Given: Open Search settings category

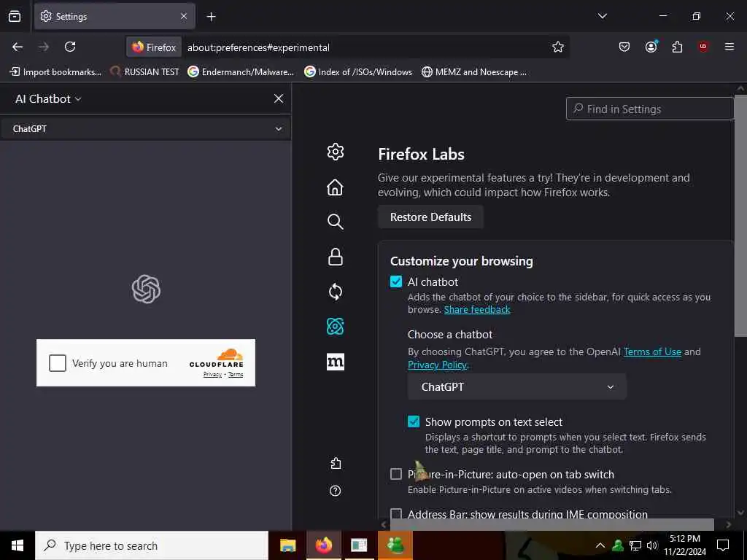Looking at the screenshot, I should [x=336, y=222].
